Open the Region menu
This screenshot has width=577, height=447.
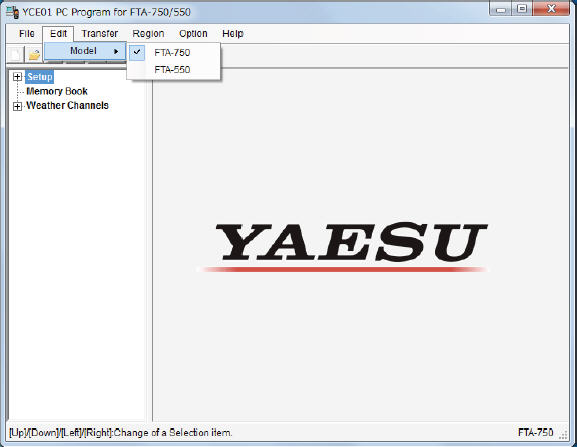click(x=148, y=33)
